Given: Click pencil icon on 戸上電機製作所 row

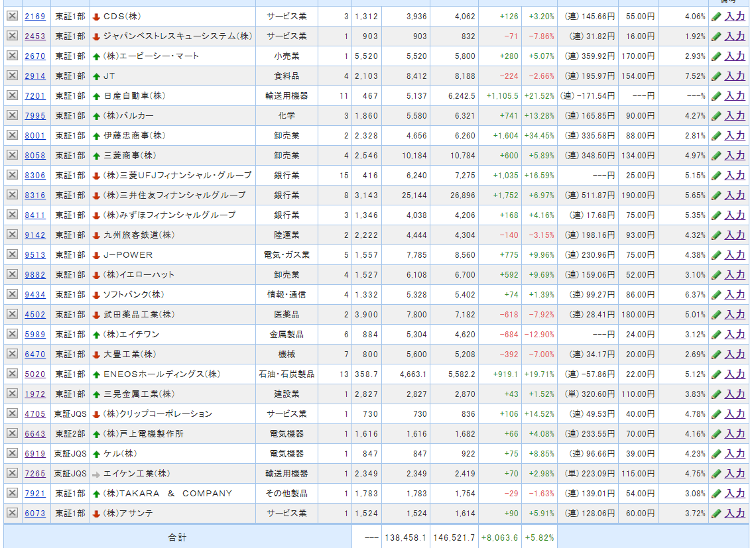Looking at the screenshot, I should tap(716, 434).
